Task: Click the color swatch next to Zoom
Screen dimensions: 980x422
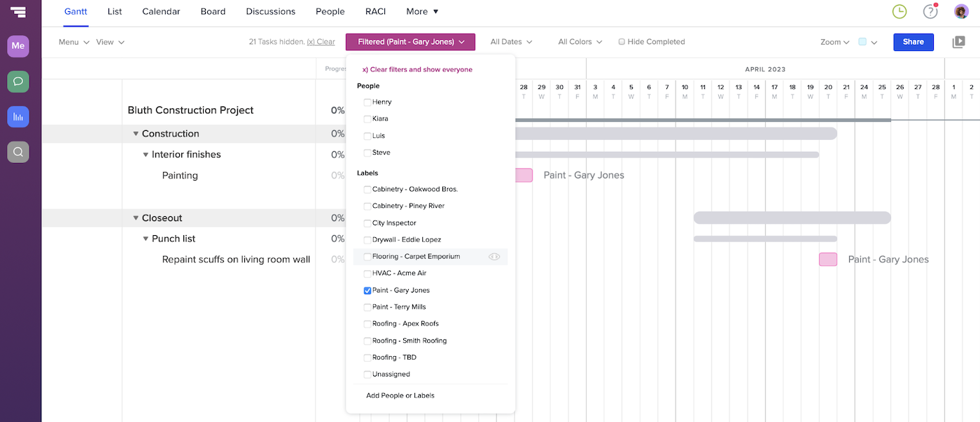Action: click(862, 42)
